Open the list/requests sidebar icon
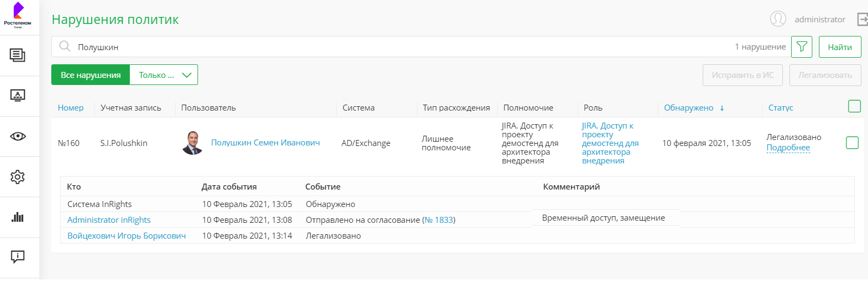 (x=17, y=55)
